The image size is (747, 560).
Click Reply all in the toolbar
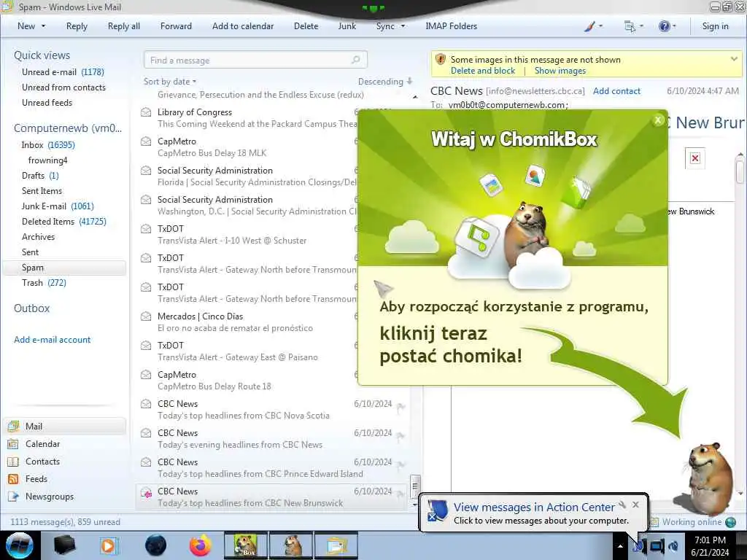click(x=124, y=26)
